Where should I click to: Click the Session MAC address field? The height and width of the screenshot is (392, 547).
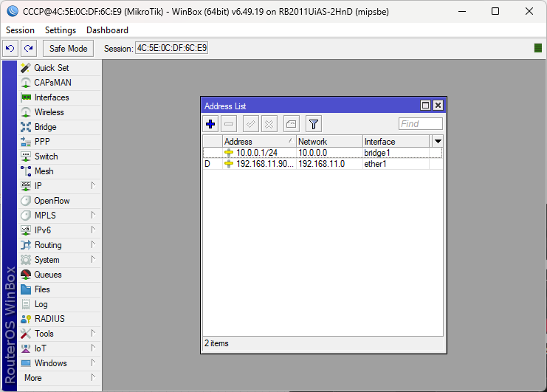coord(172,48)
